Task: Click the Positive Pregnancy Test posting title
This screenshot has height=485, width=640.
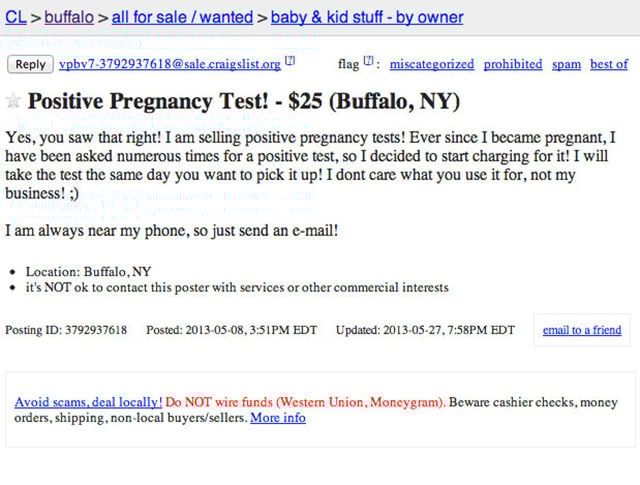Action: pos(243,101)
